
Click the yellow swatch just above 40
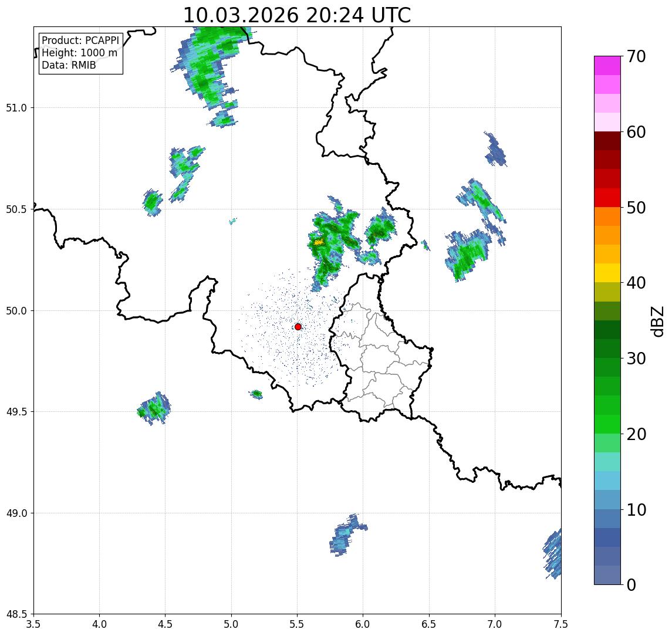click(x=607, y=273)
